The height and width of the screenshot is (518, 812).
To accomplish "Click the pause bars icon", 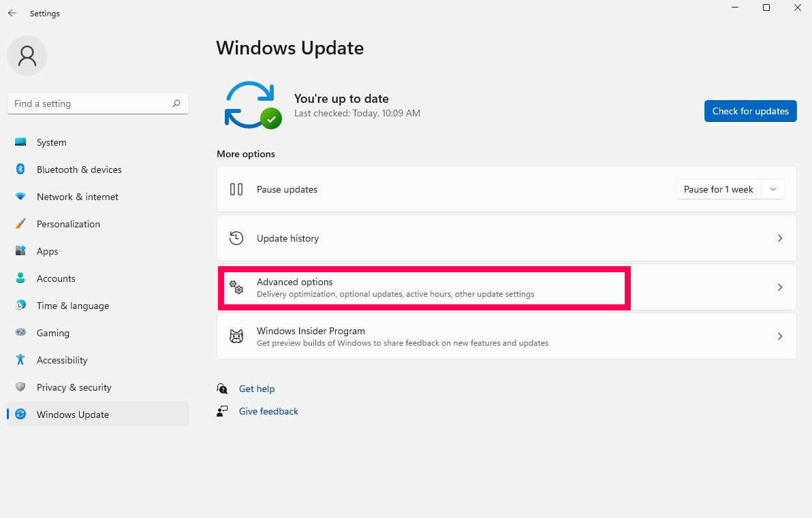I will 236,189.
